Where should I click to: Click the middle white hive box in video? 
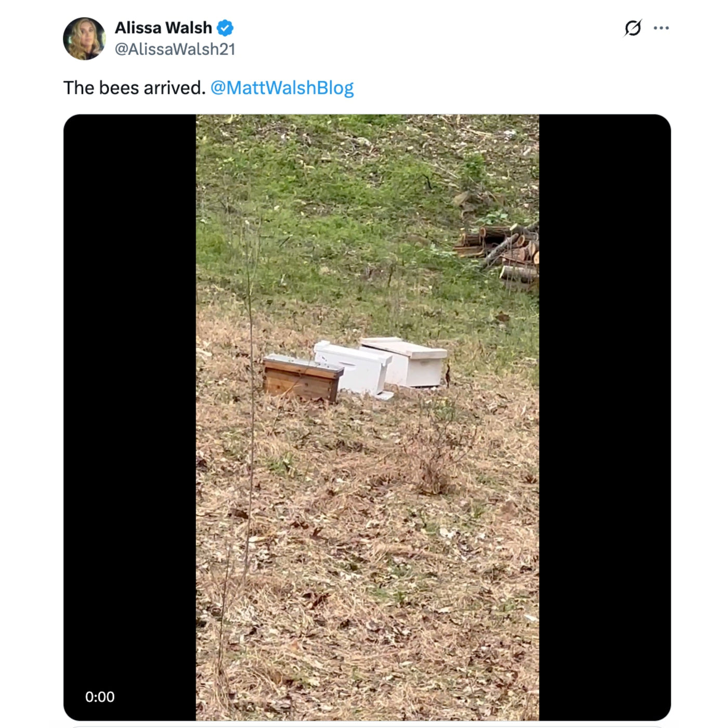click(x=353, y=369)
